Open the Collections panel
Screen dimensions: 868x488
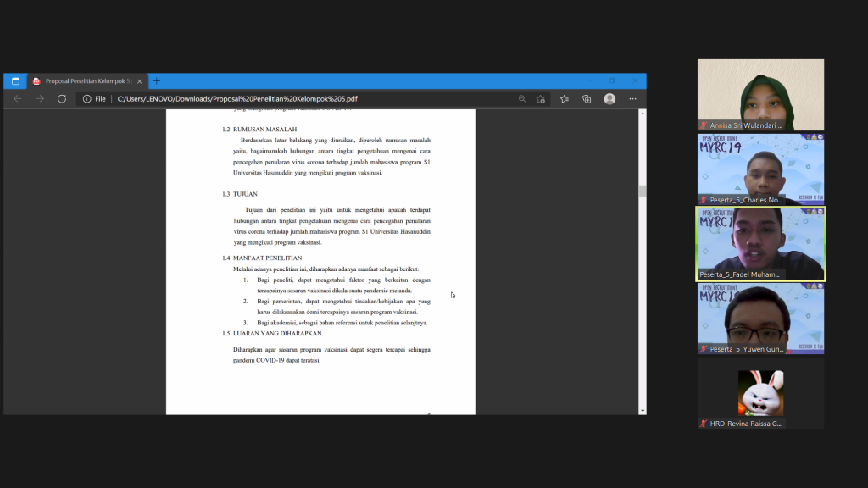coord(587,99)
